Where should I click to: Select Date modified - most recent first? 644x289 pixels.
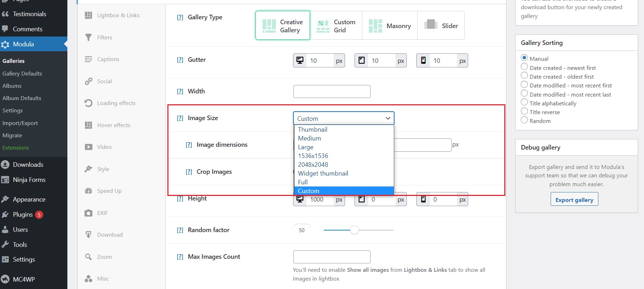[524, 84]
